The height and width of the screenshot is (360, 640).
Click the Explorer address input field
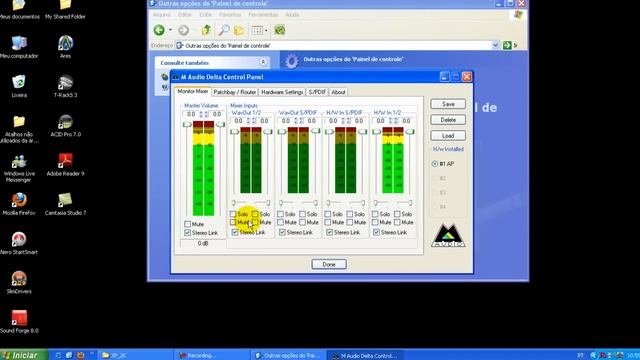click(333, 46)
